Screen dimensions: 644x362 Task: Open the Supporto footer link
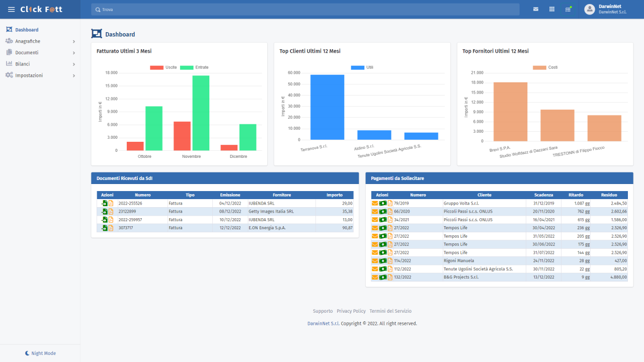point(323,311)
